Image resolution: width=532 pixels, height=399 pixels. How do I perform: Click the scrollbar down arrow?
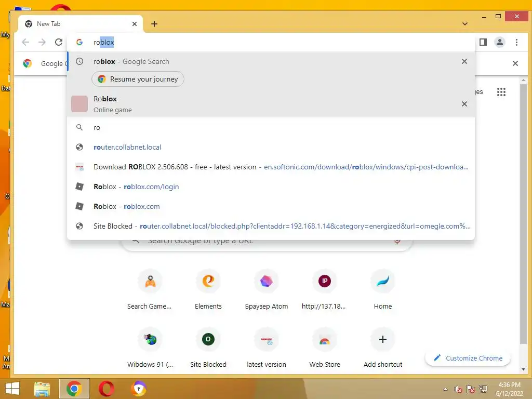[523, 369]
